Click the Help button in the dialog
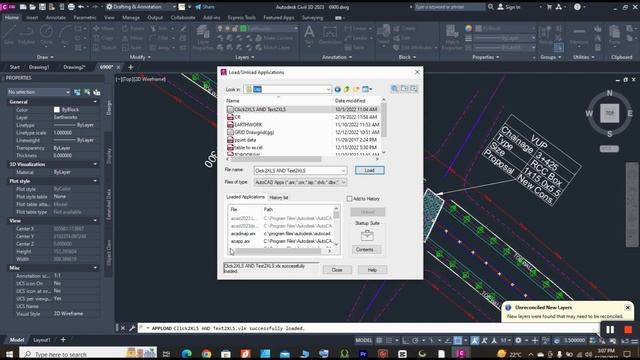 pyautogui.click(x=372, y=270)
